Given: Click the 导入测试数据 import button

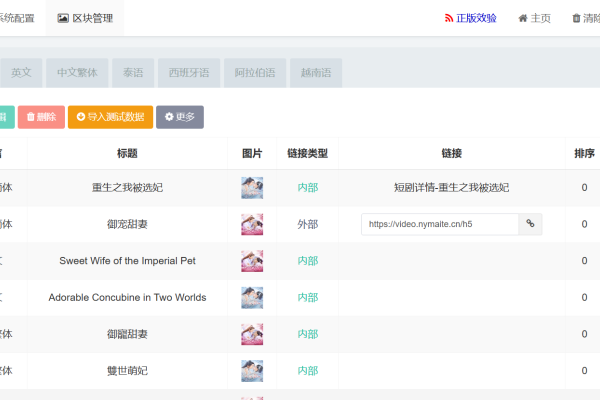Looking at the screenshot, I should coord(110,117).
